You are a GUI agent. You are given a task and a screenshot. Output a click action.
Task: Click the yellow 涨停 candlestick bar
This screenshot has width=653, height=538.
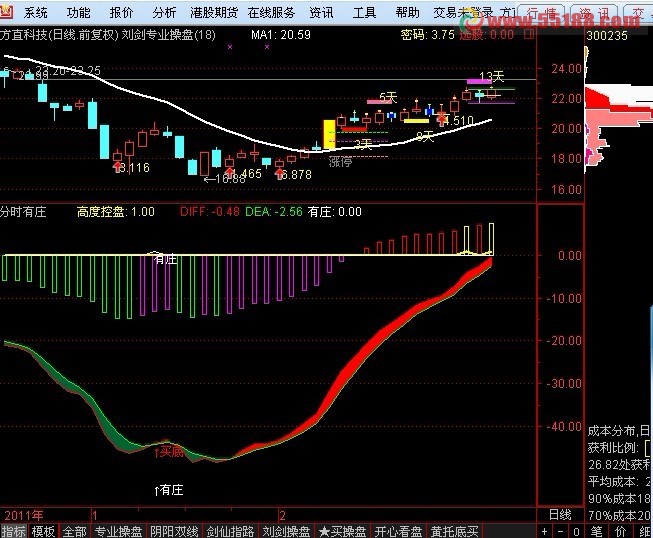[329, 134]
